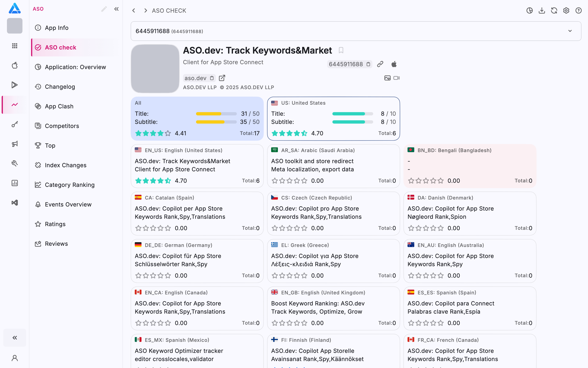Open Top in the sidebar
Image resolution: width=588 pixels, height=368 pixels.
click(x=75, y=146)
